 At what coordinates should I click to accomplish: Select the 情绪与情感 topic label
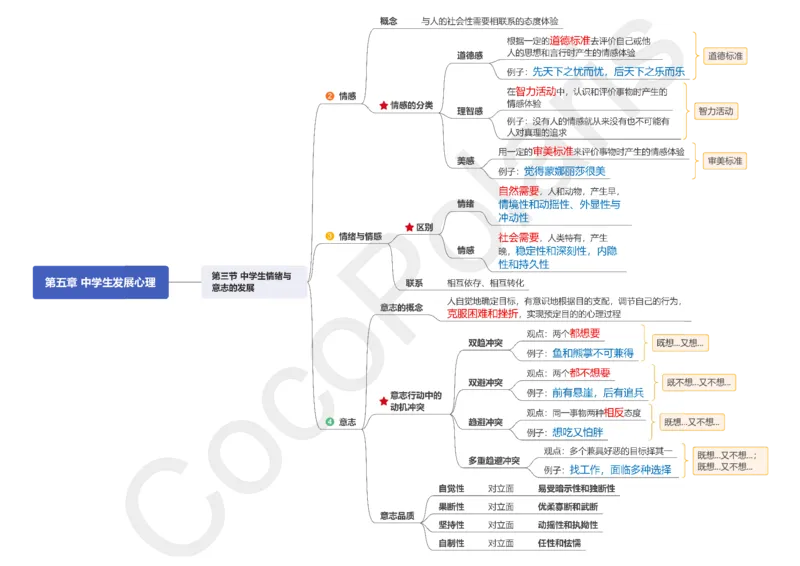360,236
